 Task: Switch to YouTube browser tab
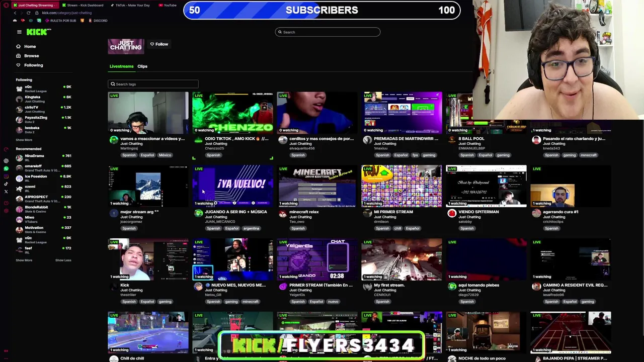click(168, 5)
